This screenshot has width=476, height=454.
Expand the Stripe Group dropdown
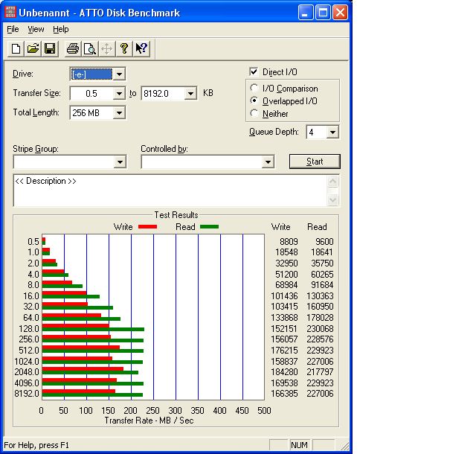click(120, 162)
